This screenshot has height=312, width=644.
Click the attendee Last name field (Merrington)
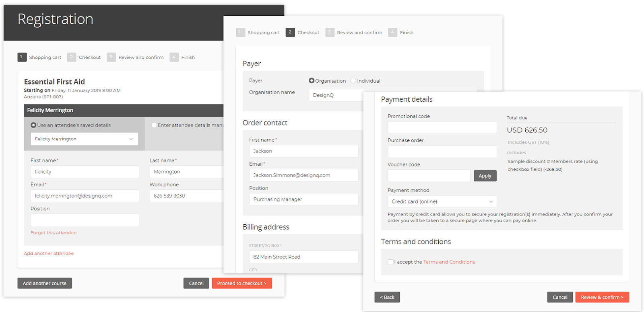186,172
